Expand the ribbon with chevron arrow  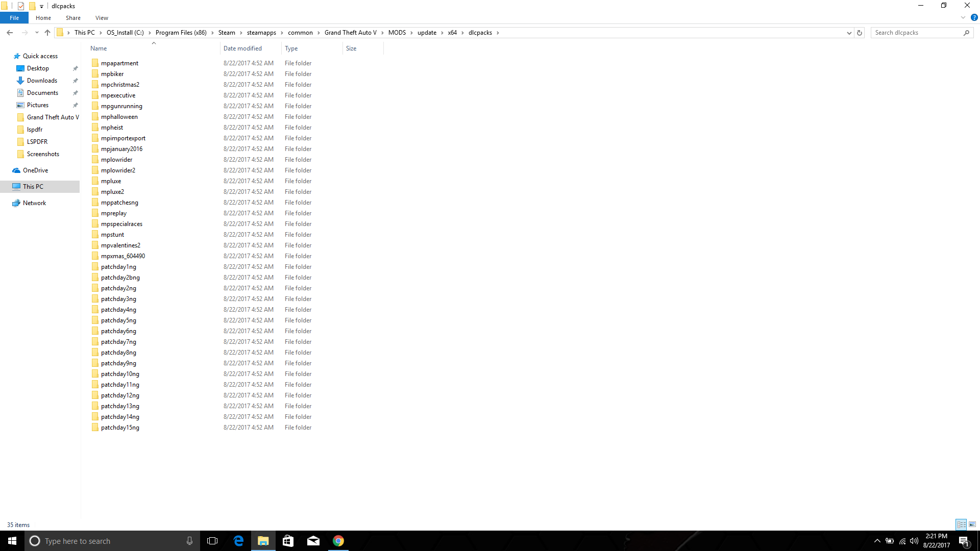(963, 17)
